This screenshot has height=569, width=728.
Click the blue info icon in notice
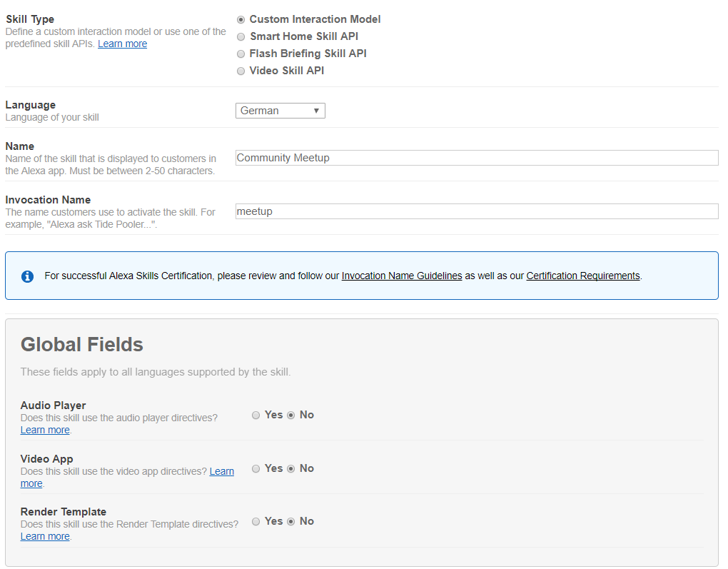pos(27,276)
